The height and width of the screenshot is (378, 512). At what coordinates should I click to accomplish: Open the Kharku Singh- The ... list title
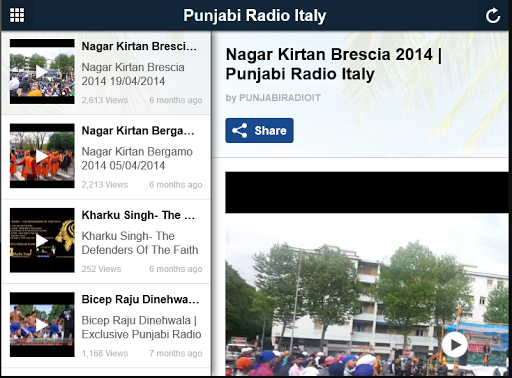(138, 215)
